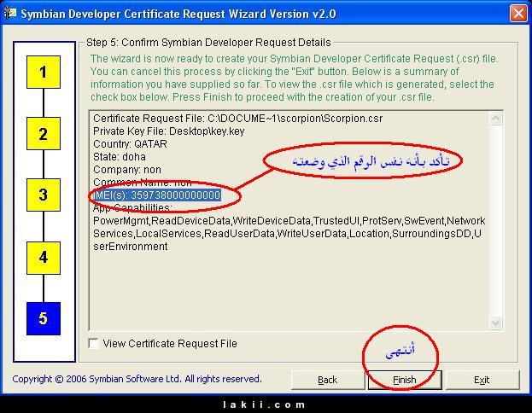
Task: Select step 3 box in sidebar
Action: pos(44,195)
